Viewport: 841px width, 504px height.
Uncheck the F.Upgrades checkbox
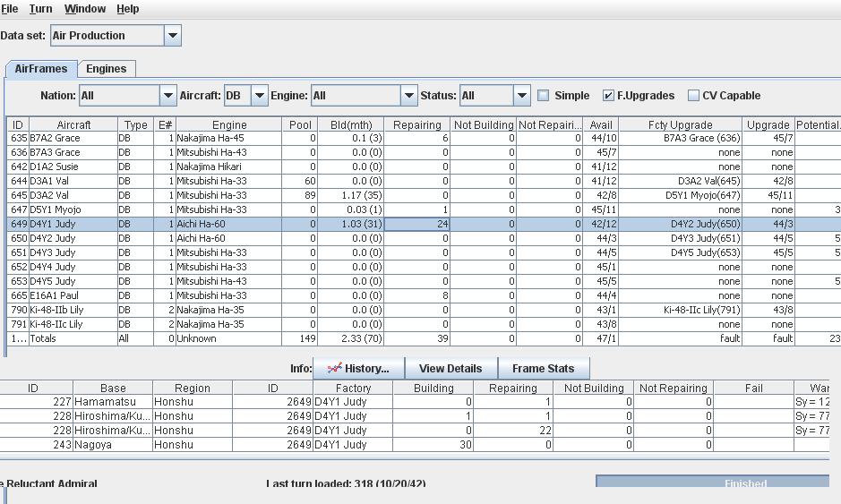607,96
